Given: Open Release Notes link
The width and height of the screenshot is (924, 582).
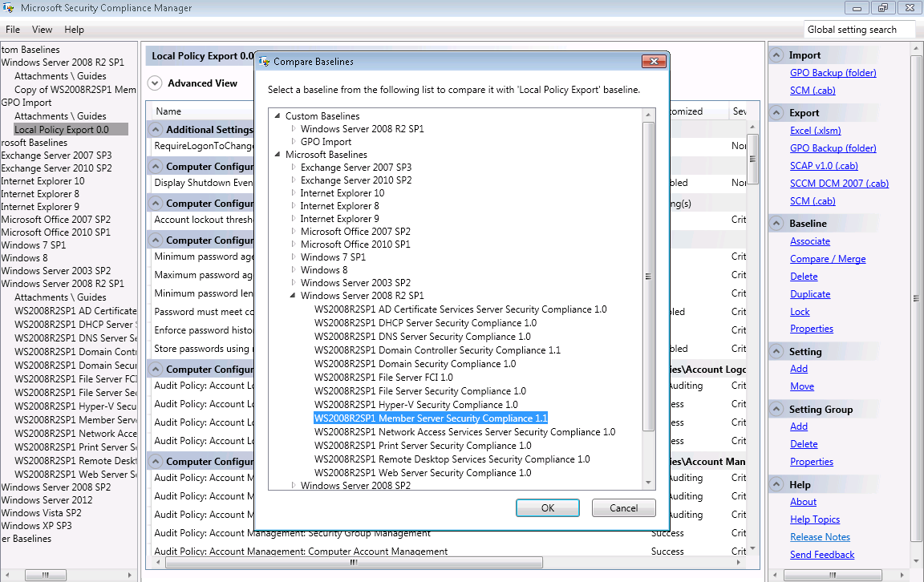Looking at the screenshot, I should [820, 536].
